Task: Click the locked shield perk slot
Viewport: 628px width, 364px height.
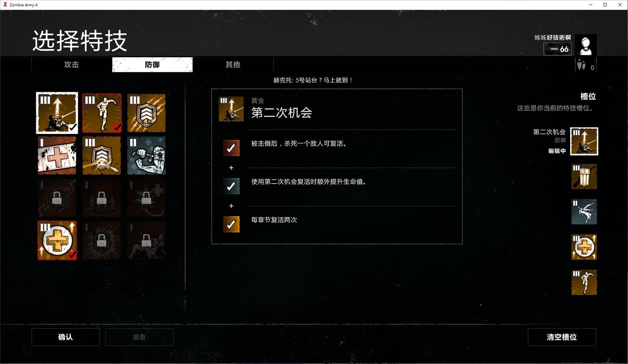Action: [x=57, y=198]
